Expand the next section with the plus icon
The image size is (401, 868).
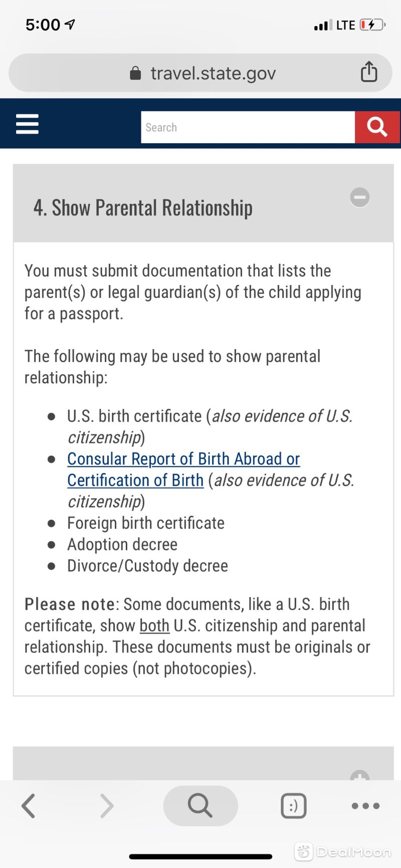tap(360, 775)
